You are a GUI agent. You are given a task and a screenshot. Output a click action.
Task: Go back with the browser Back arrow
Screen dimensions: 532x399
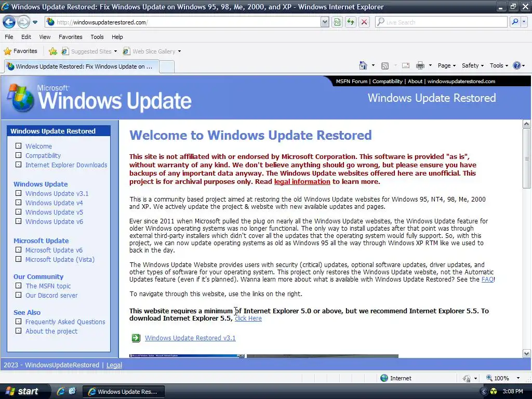(x=9, y=22)
